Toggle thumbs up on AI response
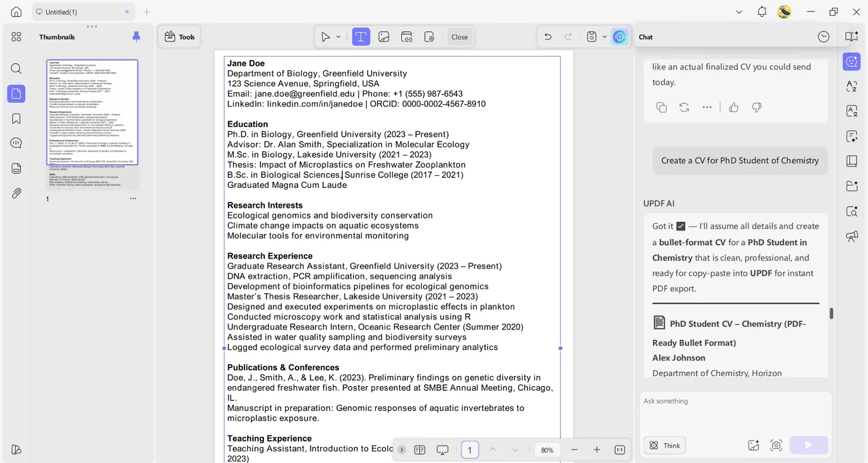The height and width of the screenshot is (463, 868). (734, 108)
